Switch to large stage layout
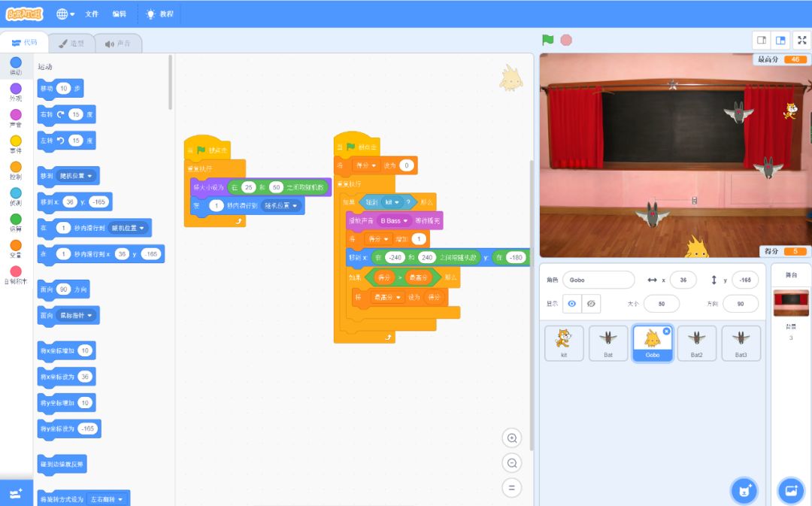The width and height of the screenshot is (812, 506). [780, 40]
